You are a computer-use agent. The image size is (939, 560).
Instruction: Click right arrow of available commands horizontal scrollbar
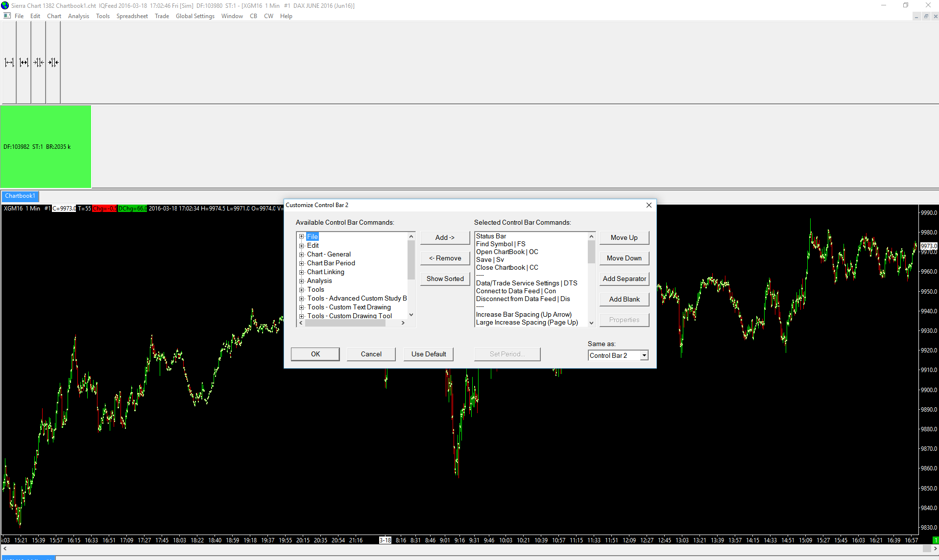(403, 323)
